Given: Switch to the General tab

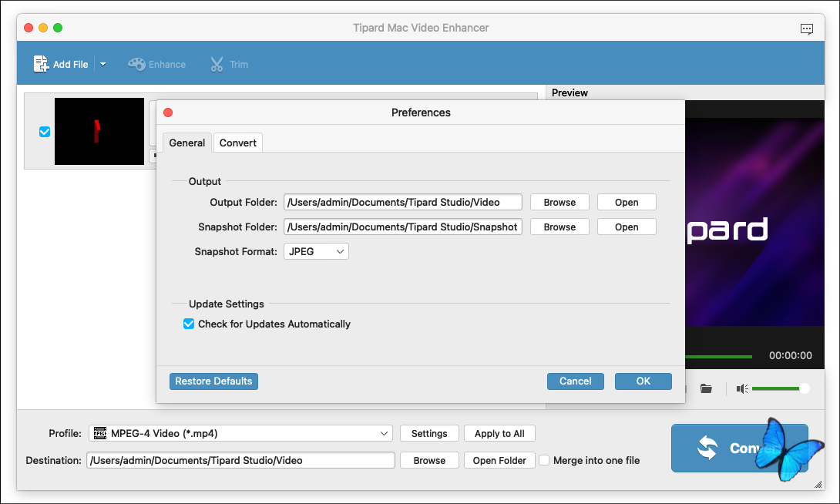Looking at the screenshot, I should [187, 143].
